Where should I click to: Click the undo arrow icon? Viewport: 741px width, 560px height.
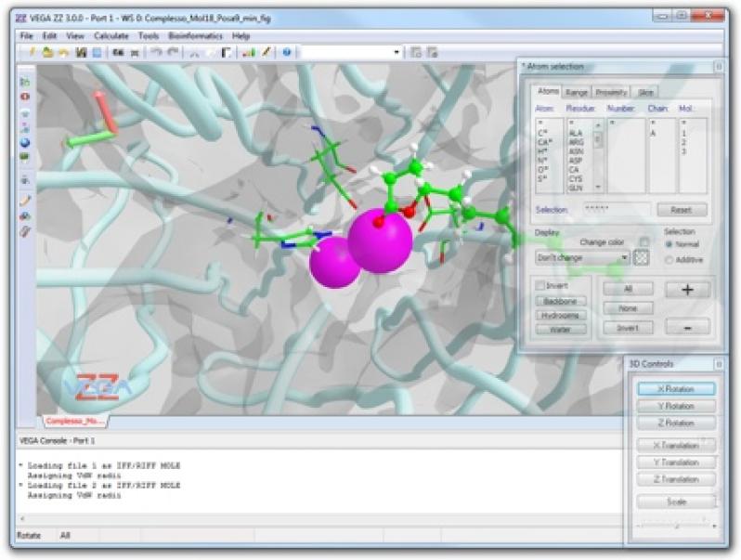click(x=156, y=52)
